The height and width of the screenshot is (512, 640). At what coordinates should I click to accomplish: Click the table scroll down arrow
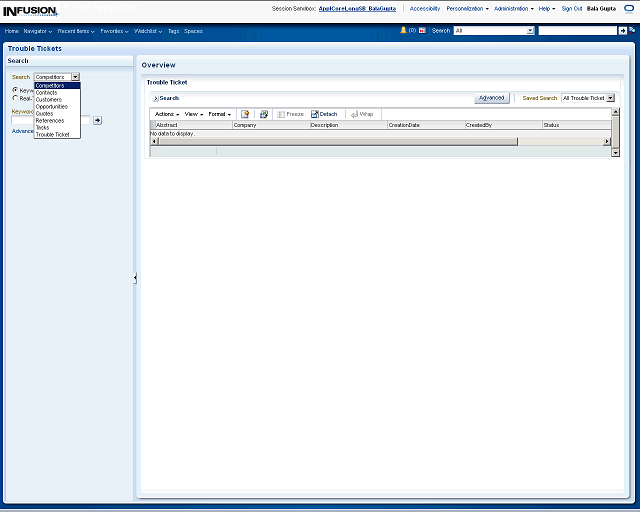click(616, 153)
